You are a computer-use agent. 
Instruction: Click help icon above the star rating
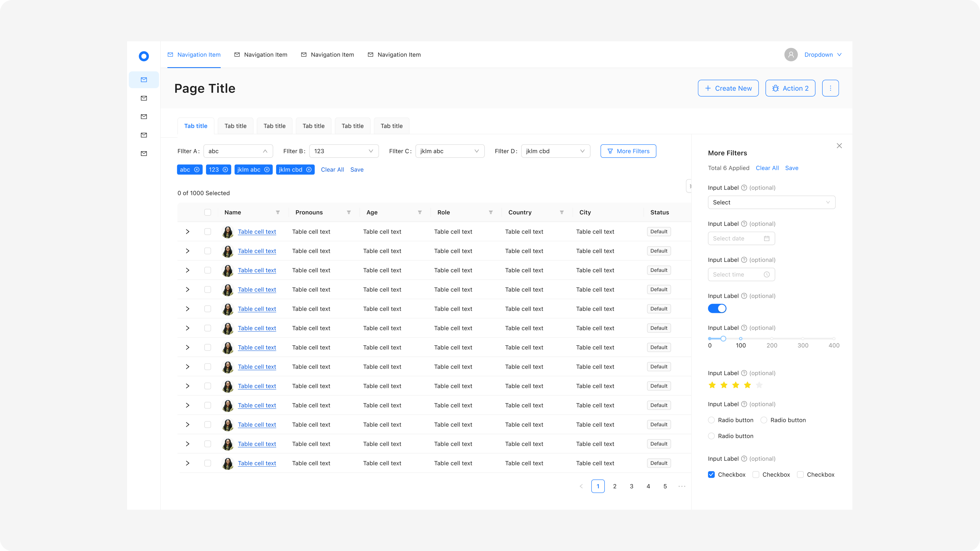point(744,373)
